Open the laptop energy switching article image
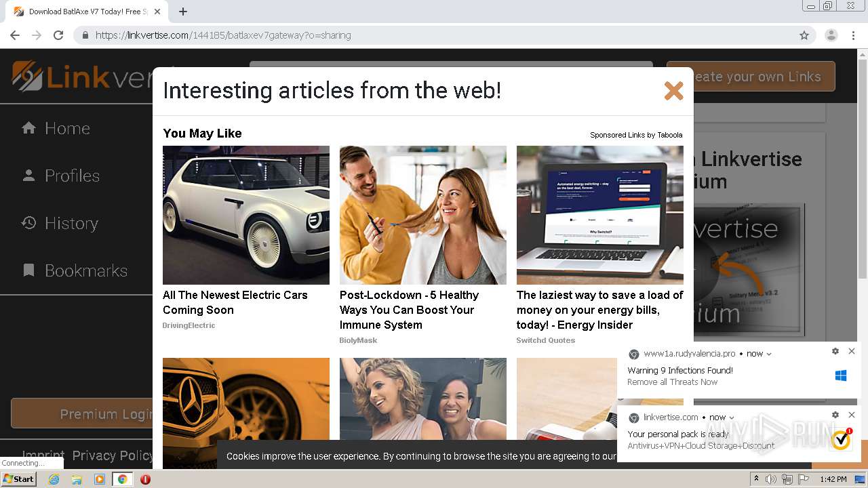868x488 pixels. (x=600, y=215)
